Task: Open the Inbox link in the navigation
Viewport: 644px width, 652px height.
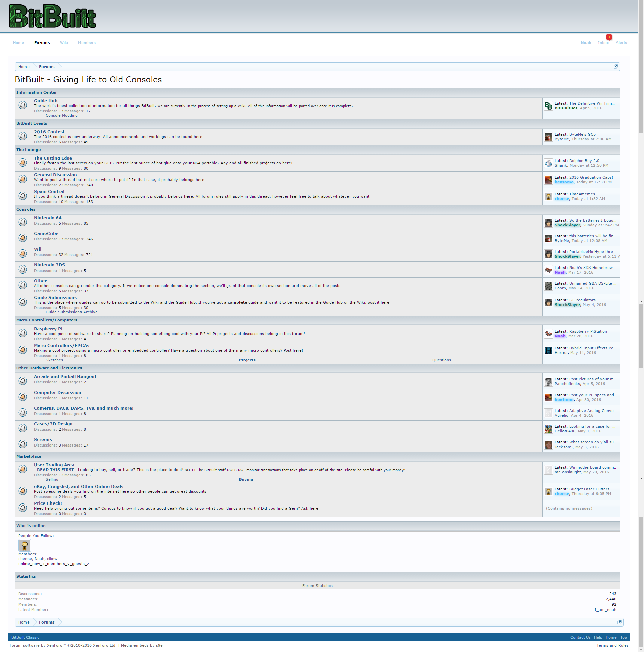Action: click(603, 43)
